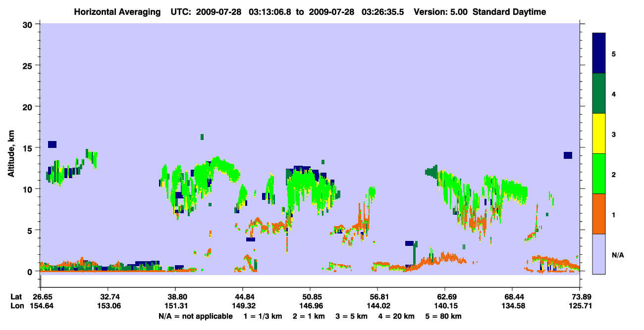This screenshot has height=330, width=644.
Task: Click the 'Version: 5.00' text in title
Action: [x=441, y=12]
